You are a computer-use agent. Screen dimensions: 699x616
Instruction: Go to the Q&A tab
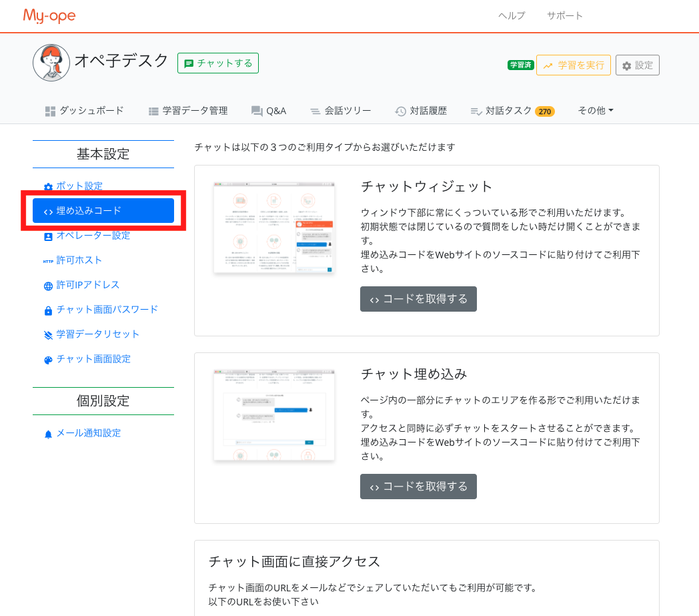[269, 111]
